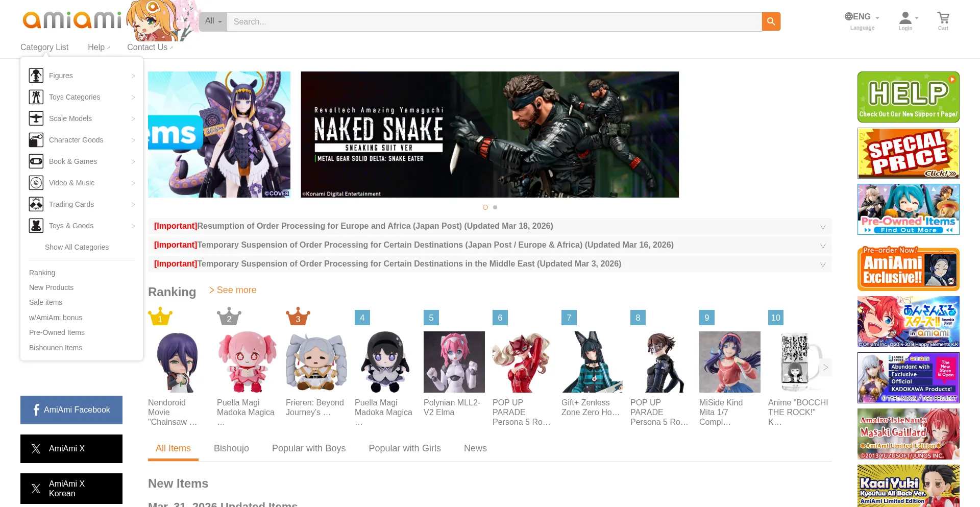The width and height of the screenshot is (980, 507).
Task: Open the Pre-Owned Items sidebar link
Action: [x=57, y=332]
